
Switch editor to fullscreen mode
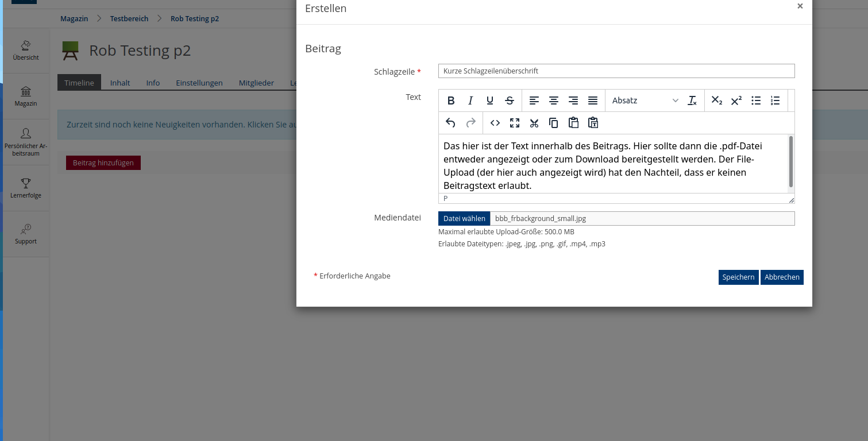515,123
